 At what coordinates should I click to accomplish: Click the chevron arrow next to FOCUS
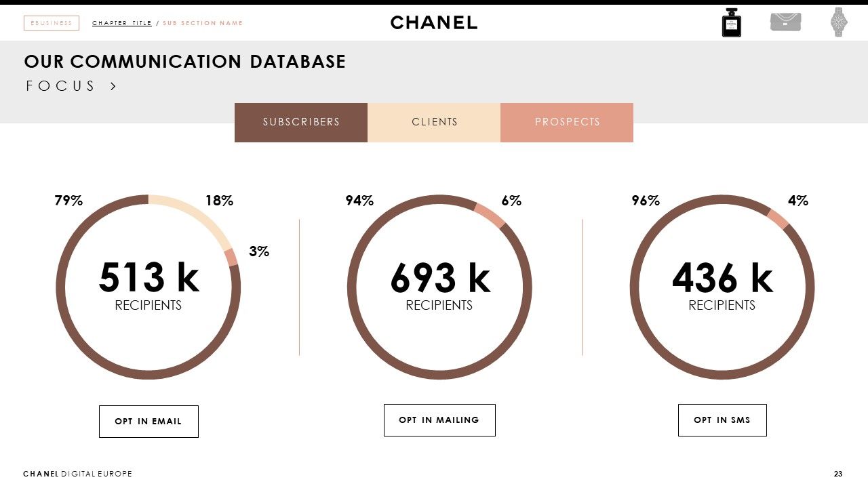(113, 86)
